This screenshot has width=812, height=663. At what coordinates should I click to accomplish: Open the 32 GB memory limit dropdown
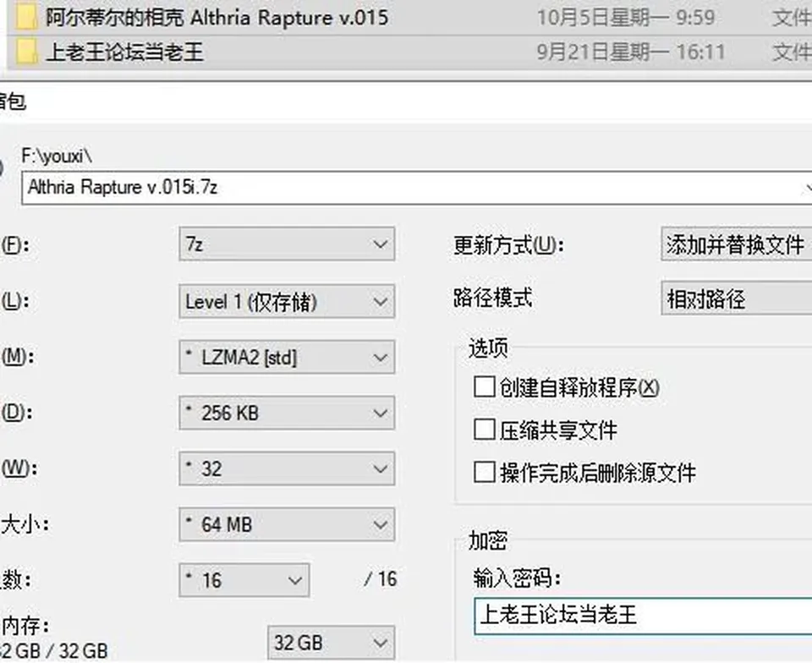332,644
